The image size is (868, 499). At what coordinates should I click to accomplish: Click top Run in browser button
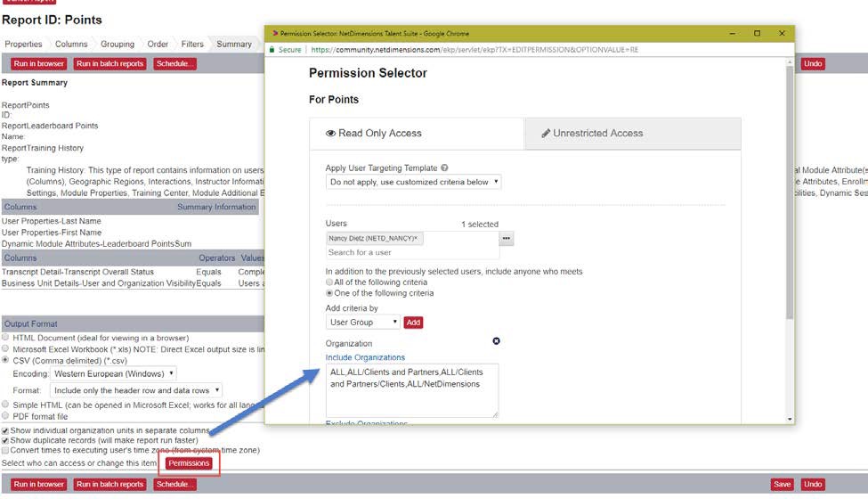click(39, 63)
